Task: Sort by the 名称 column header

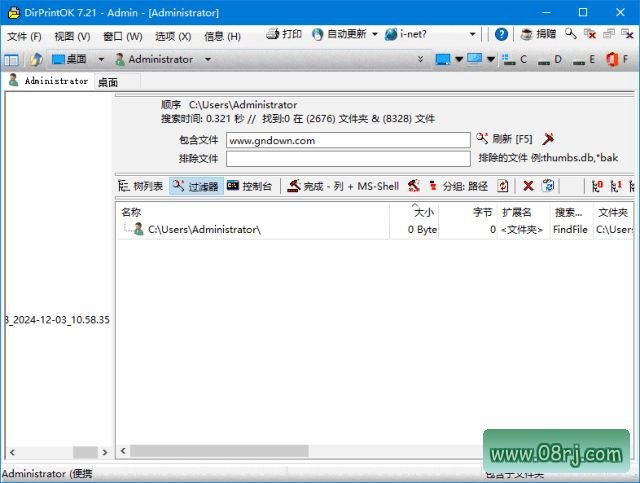Action: (x=253, y=212)
